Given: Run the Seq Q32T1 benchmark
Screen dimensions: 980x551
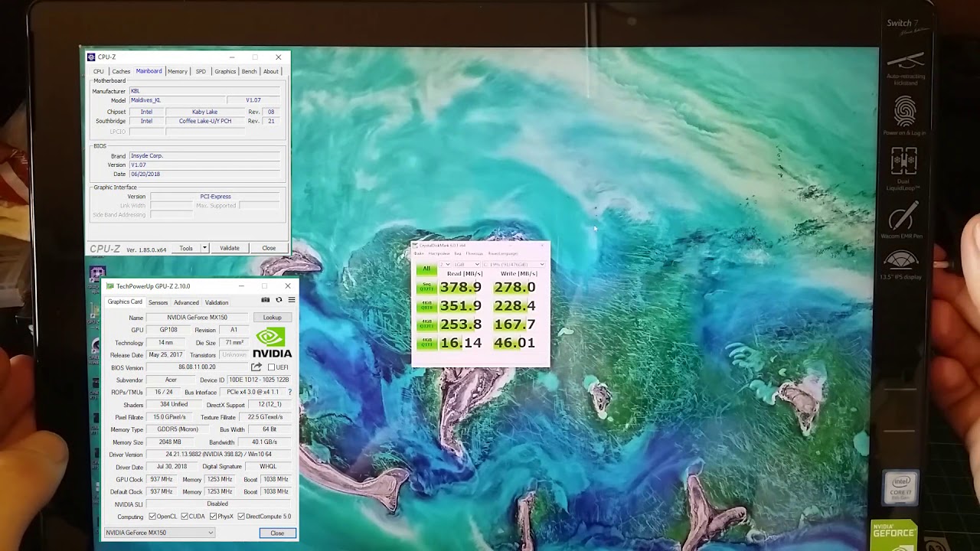Looking at the screenshot, I should (x=426, y=288).
